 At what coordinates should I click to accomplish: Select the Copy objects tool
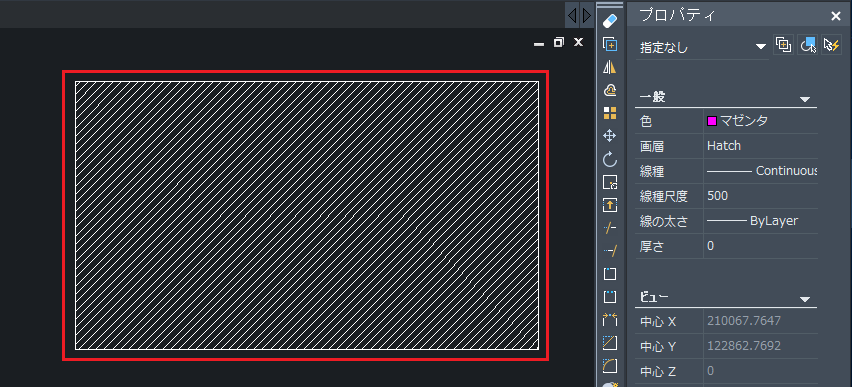[x=610, y=44]
